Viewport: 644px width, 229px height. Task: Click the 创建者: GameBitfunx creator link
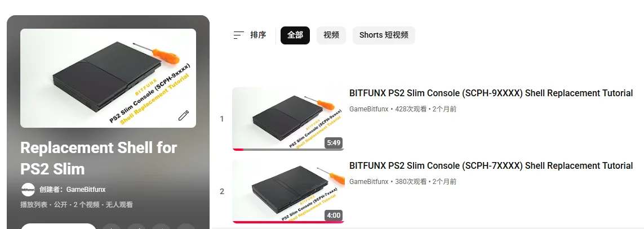(72, 190)
